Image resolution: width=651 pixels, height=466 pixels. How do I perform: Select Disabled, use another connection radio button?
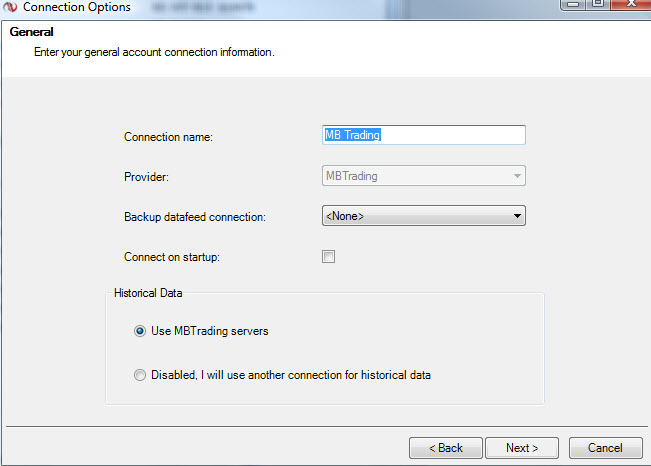click(140, 375)
